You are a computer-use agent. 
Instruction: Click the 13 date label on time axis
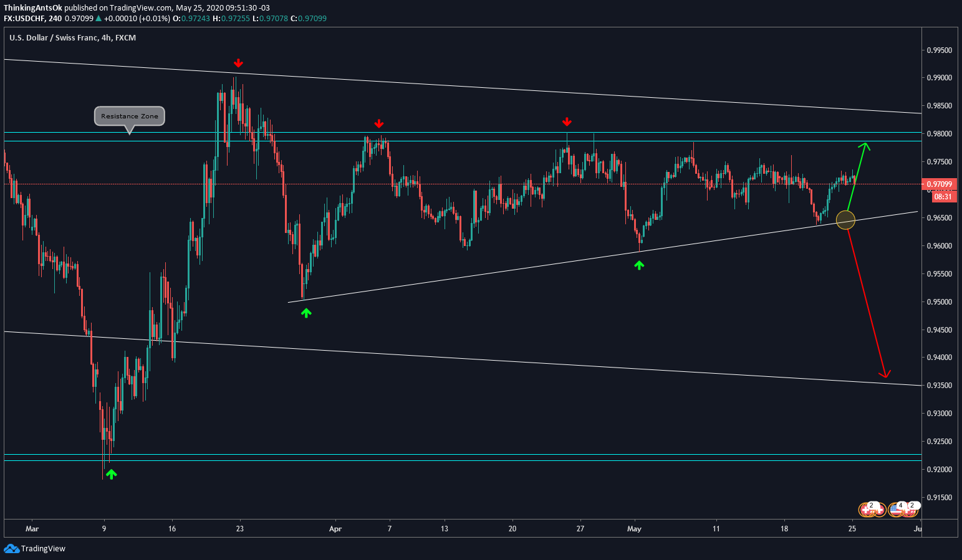click(444, 529)
